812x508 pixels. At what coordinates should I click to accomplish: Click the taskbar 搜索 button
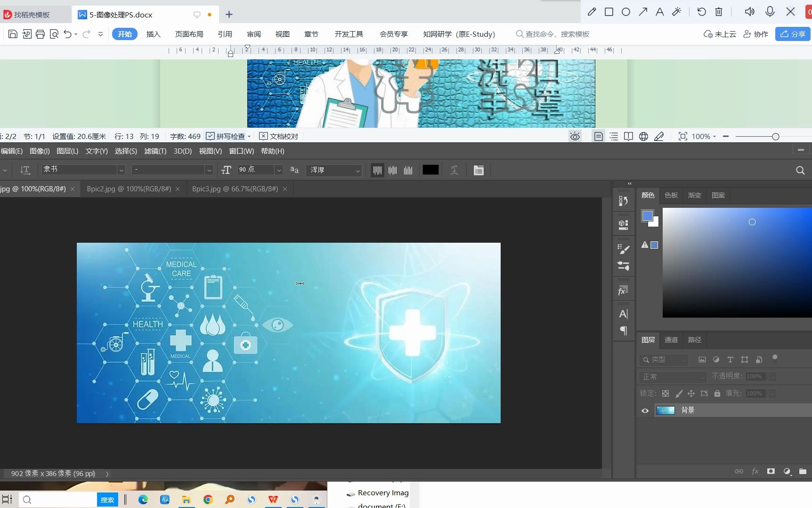pyautogui.click(x=107, y=500)
